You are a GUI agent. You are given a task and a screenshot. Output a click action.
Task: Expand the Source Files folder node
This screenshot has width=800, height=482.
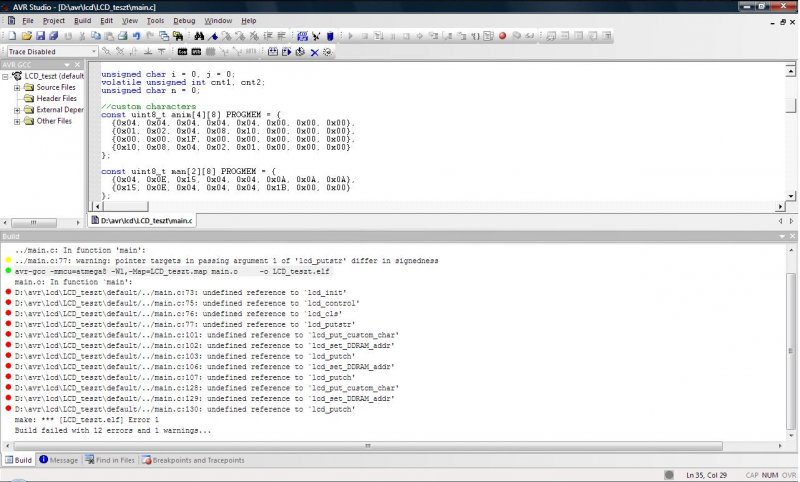click(x=17, y=88)
